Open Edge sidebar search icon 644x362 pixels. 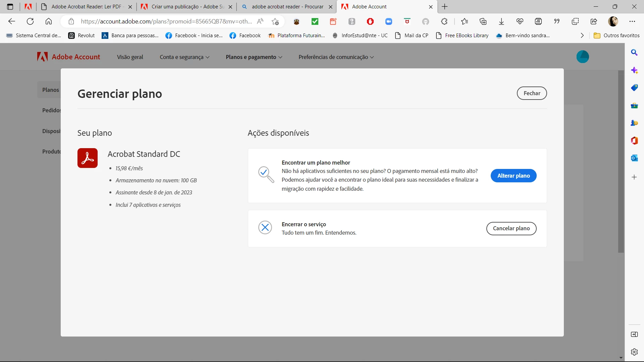click(634, 53)
